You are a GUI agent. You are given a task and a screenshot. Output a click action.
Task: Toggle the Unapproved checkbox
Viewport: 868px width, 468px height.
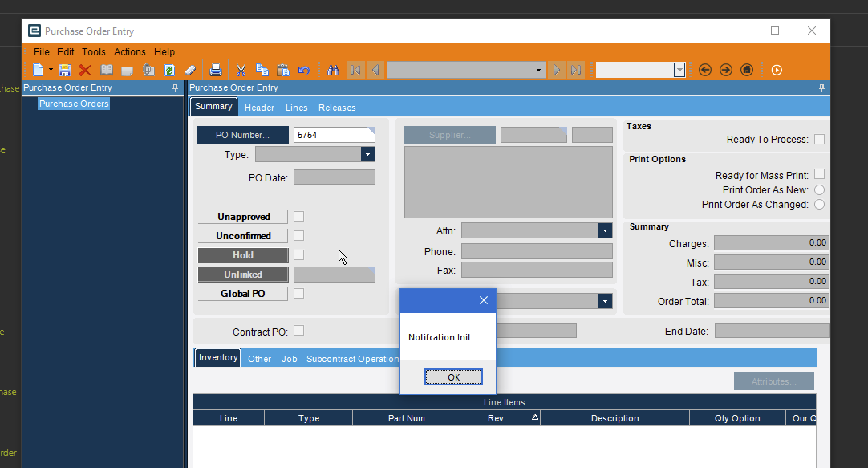(299, 217)
